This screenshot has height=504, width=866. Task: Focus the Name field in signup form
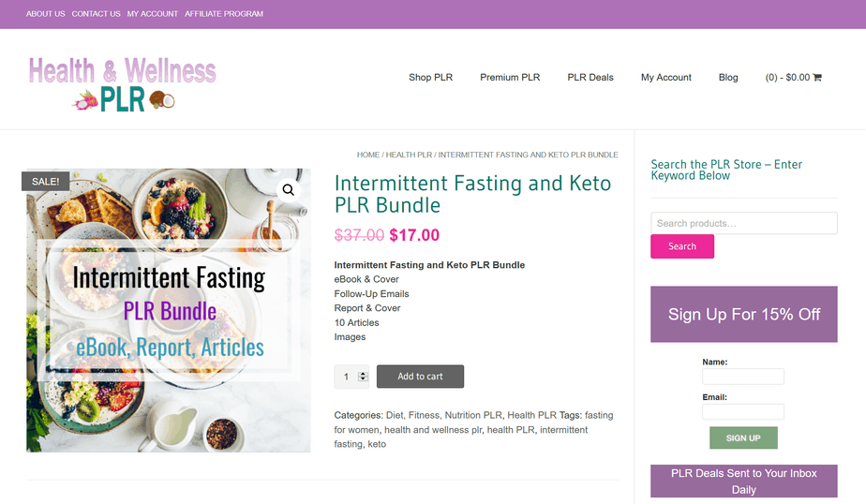tap(743, 377)
